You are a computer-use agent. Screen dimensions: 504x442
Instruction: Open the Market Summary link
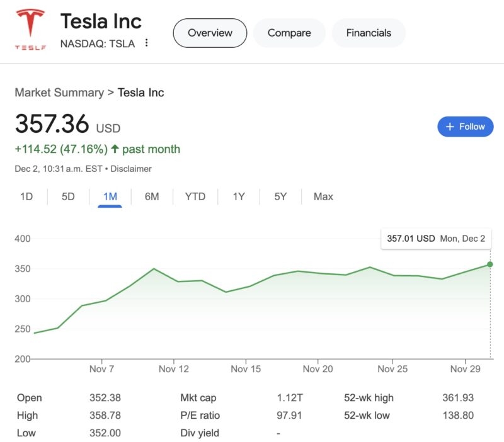pyautogui.click(x=59, y=93)
